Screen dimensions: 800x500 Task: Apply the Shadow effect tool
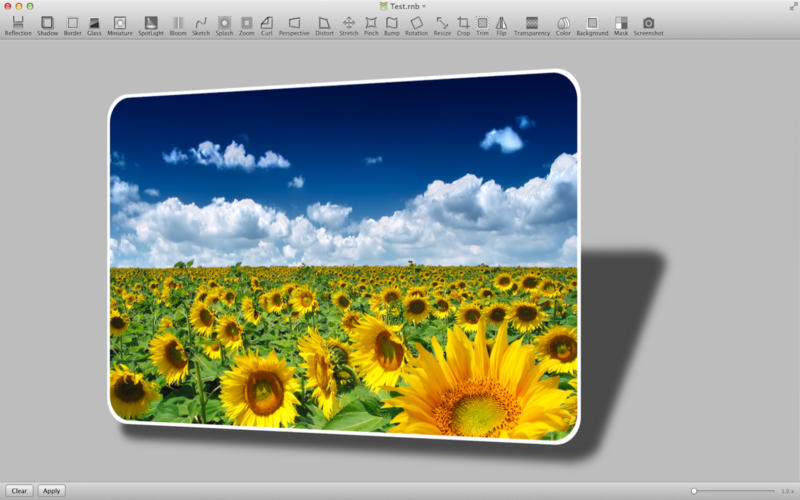click(x=47, y=25)
